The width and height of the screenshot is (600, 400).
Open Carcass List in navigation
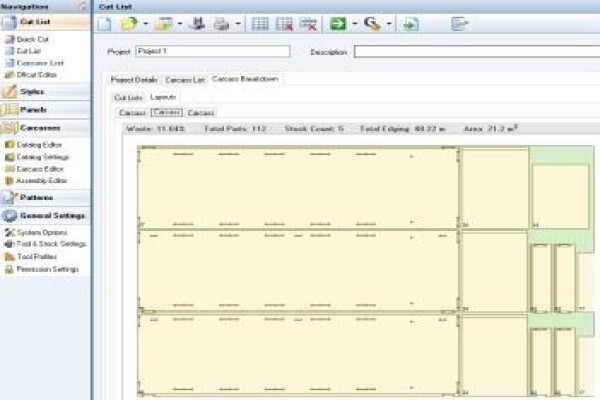click(40, 63)
